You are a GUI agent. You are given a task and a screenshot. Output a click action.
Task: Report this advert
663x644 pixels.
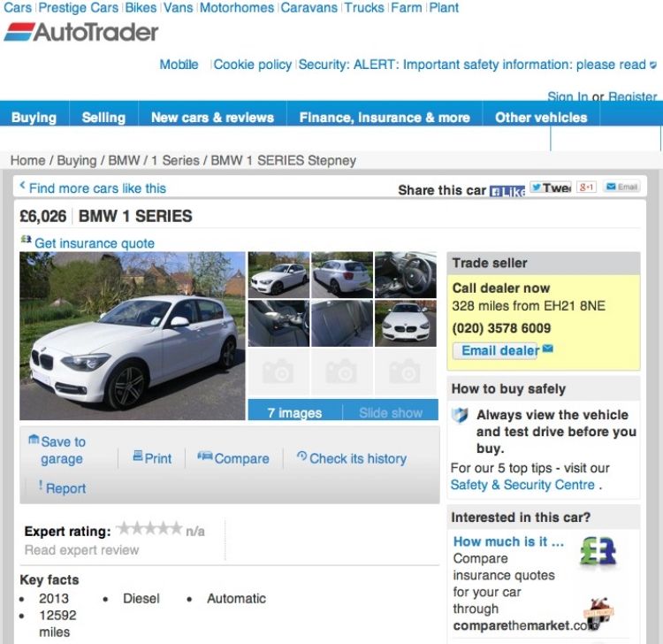(x=62, y=488)
